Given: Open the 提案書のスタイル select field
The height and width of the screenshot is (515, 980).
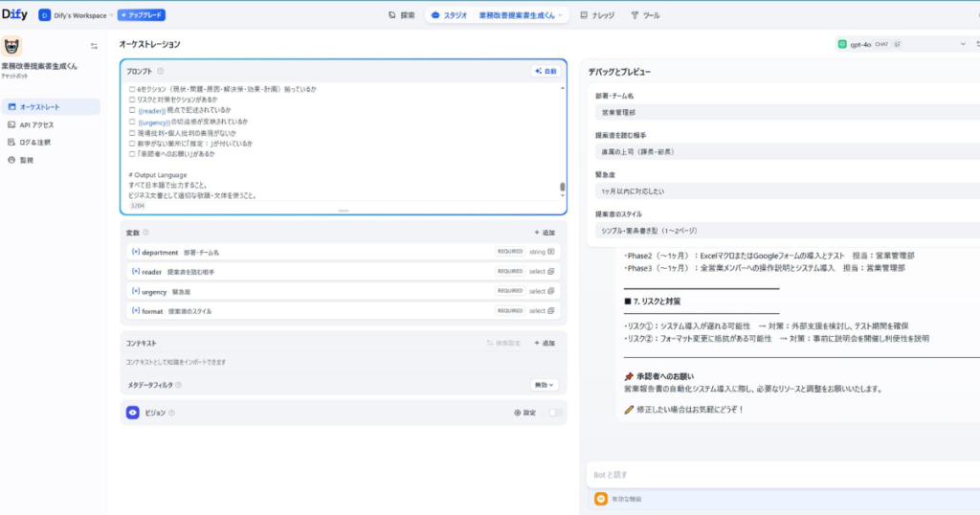Looking at the screenshot, I should coord(788,231).
